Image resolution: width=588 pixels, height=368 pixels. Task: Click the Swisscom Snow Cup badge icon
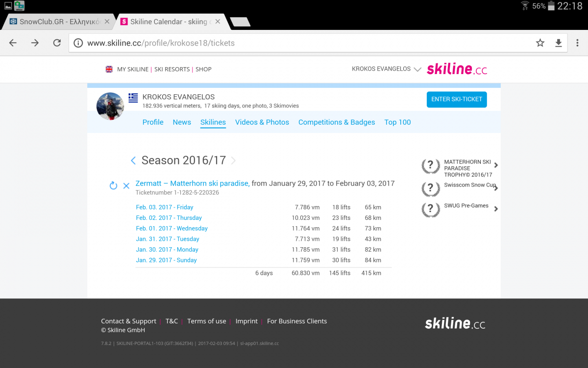pos(431,188)
